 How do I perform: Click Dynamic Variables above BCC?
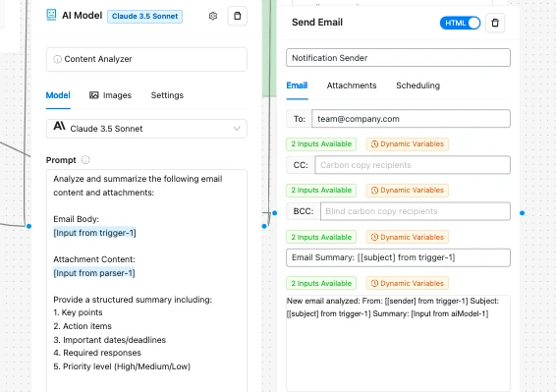click(x=408, y=191)
